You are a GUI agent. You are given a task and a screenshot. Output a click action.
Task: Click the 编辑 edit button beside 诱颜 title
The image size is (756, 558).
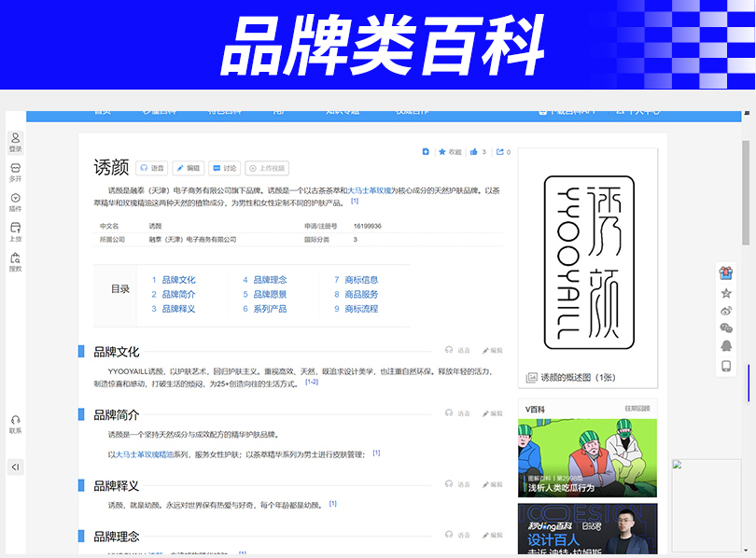point(188,168)
